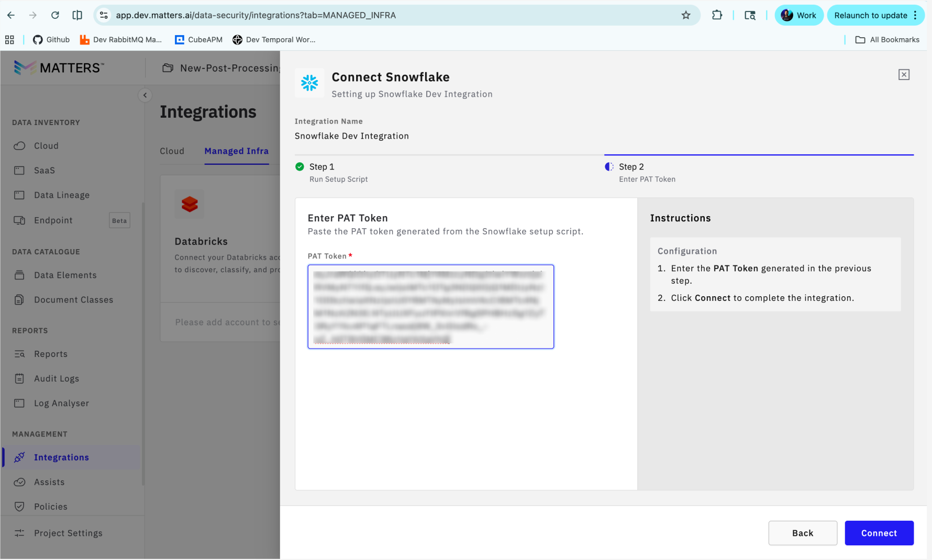Open the Github bookmark
The width and height of the screenshot is (932, 560).
51,40
